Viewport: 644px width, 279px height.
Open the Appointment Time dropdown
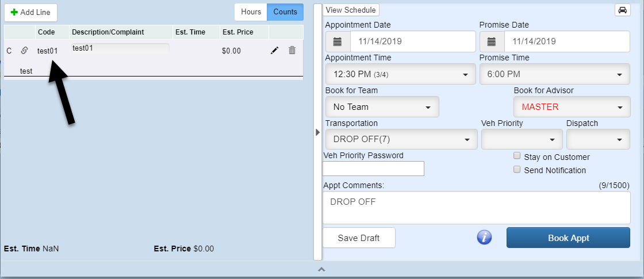click(x=400, y=74)
